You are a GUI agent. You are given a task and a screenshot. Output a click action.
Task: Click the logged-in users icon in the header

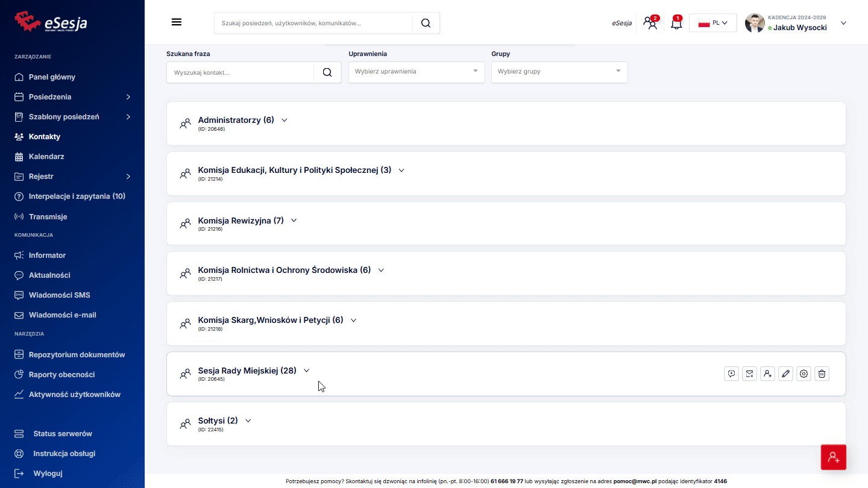pos(650,23)
